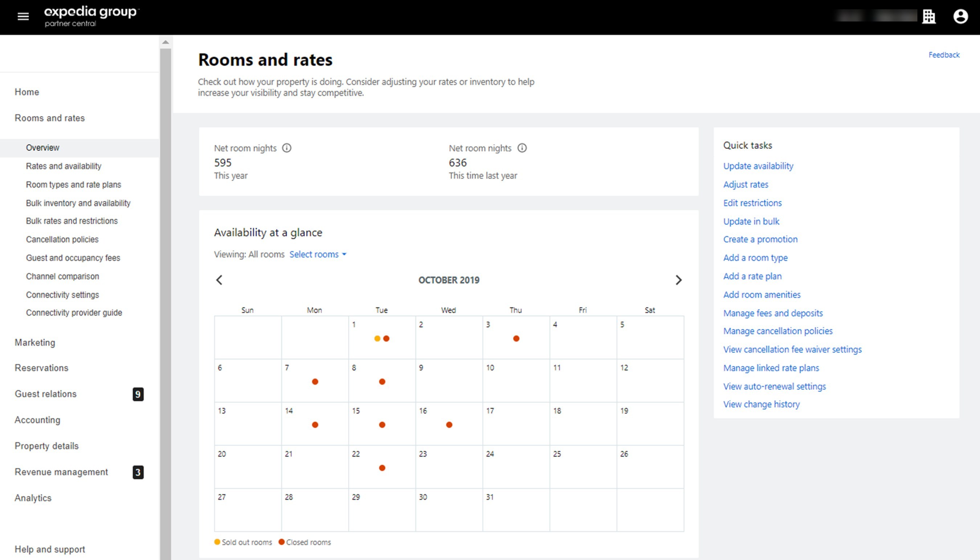
Task: Select October 16 calendar cell
Action: coord(449,423)
